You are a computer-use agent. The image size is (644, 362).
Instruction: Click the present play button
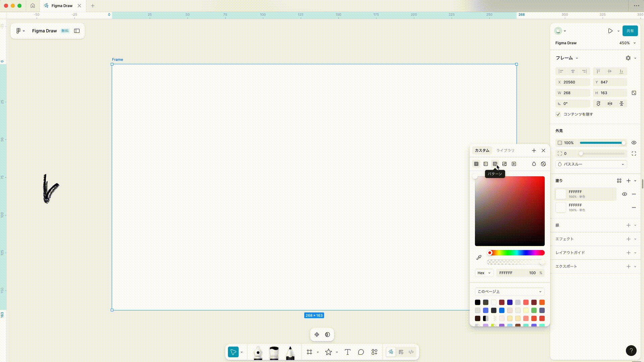tap(610, 31)
